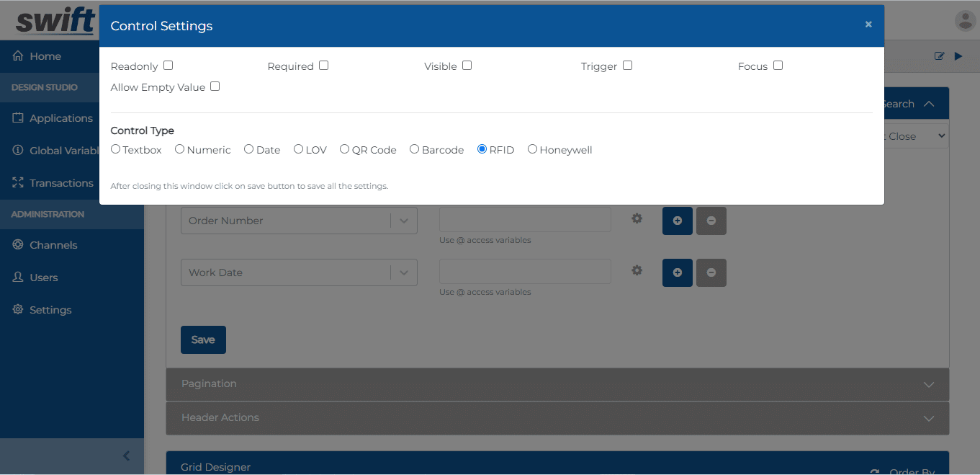Click the gear icon beside Order Number
This screenshot has height=475, width=980.
coord(637,218)
